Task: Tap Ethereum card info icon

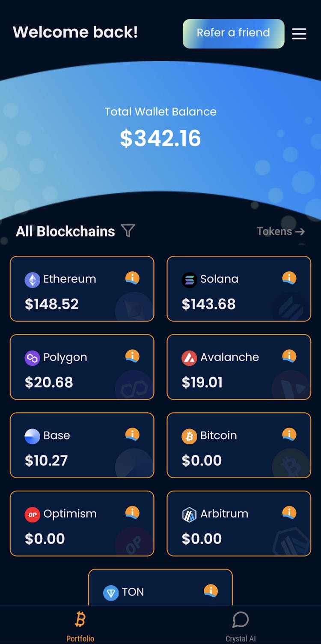Action: pyautogui.click(x=132, y=278)
